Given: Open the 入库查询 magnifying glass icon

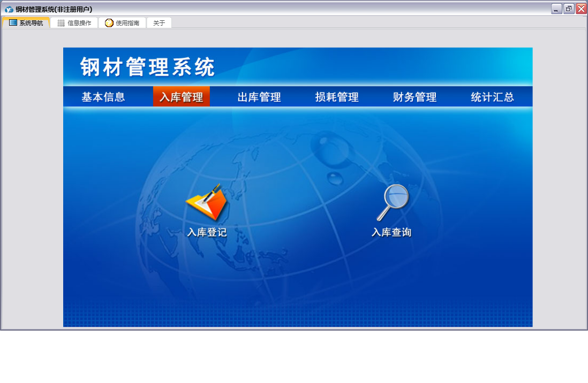Looking at the screenshot, I should coord(393,202).
